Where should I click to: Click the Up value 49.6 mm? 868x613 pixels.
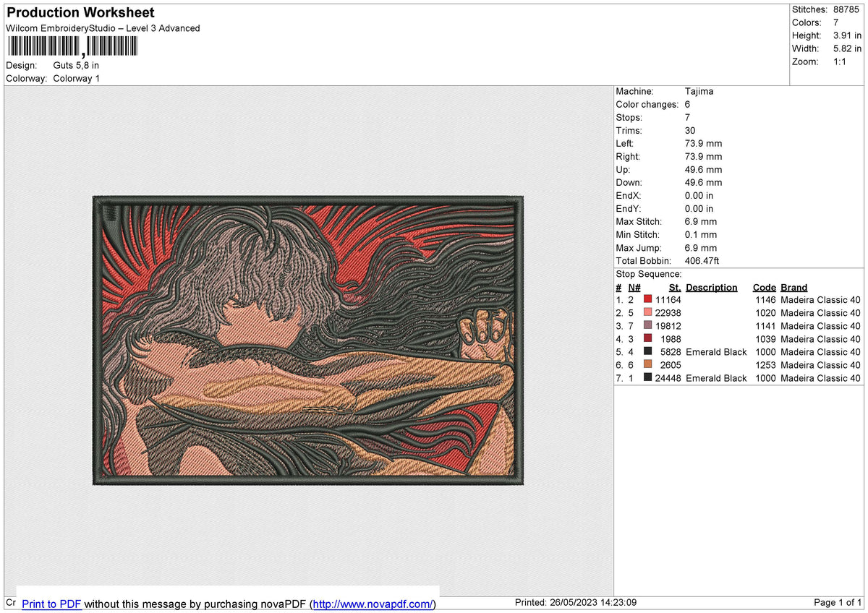pos(703,169)
